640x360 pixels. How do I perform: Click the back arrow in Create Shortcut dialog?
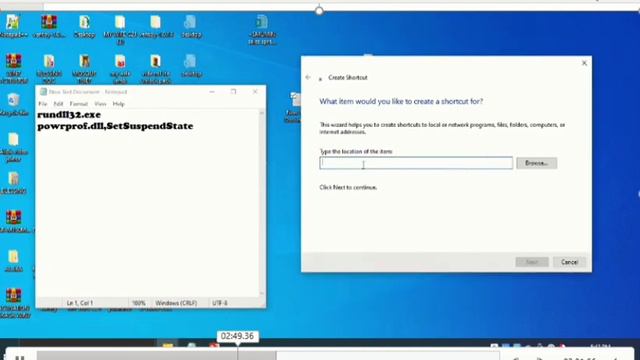(x=308, y=77)
